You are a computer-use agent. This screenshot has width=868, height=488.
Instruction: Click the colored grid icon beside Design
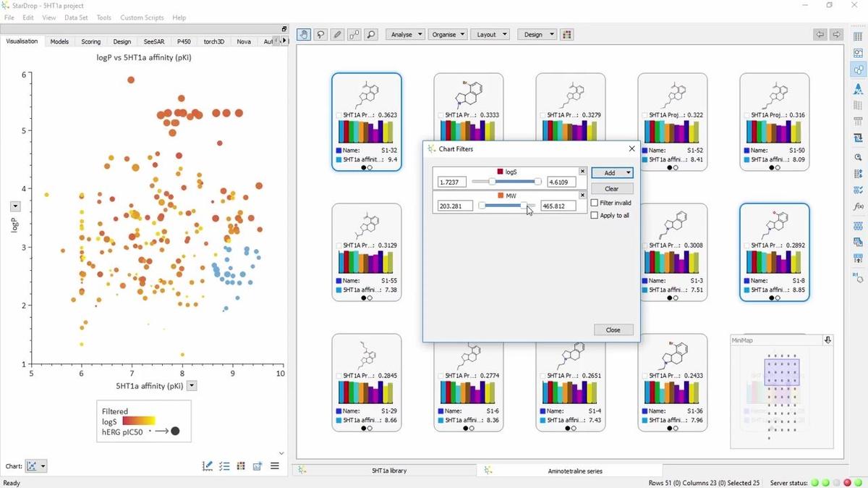pyautogui.click(x=567, y=35)
